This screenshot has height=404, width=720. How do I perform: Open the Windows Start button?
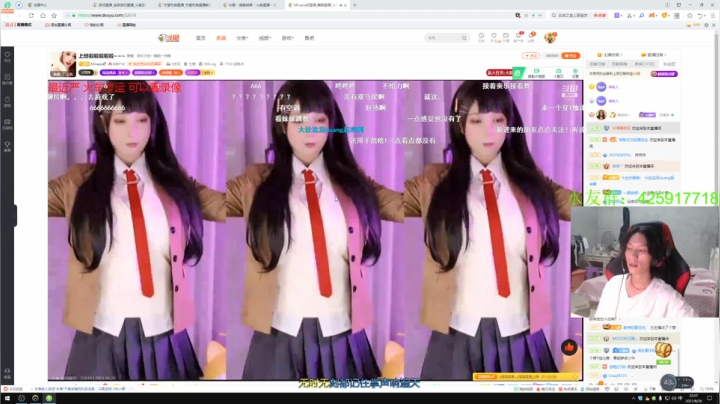(7, 398)
